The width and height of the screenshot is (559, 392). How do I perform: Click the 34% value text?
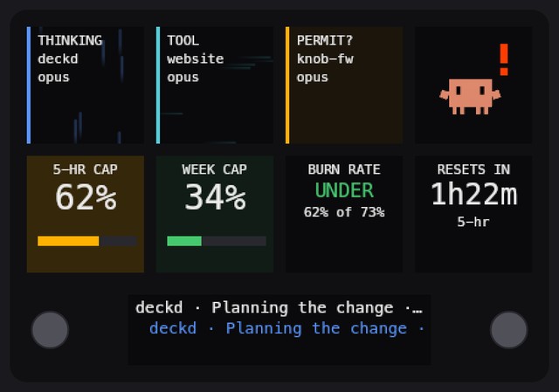(x=216, y=197)
